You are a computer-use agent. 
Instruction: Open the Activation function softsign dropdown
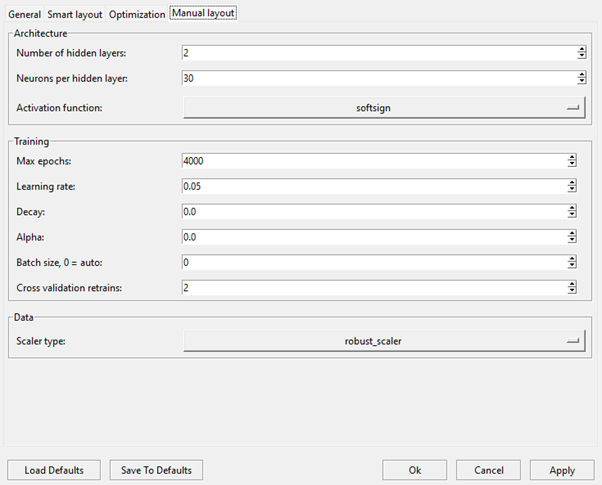pyautogui.click(x=384, y=108)
